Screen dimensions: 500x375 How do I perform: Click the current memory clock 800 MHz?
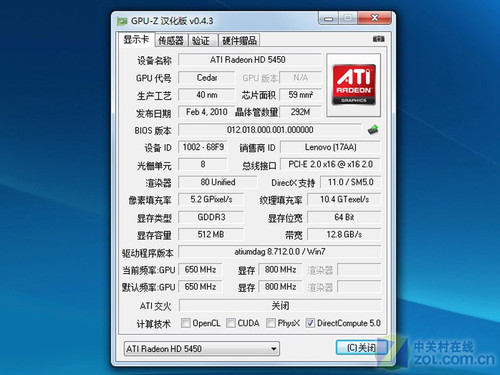click(280, 269)
